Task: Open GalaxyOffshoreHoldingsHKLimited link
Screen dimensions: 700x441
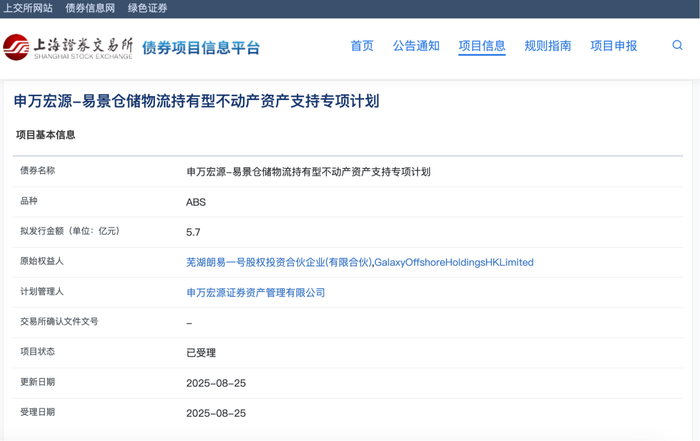Action: (x=454, y=262)
